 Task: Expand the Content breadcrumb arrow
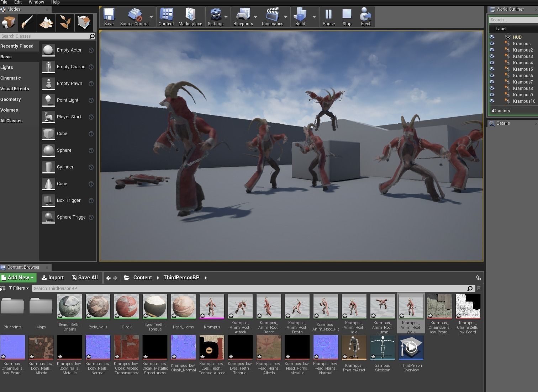pos(158,278)
